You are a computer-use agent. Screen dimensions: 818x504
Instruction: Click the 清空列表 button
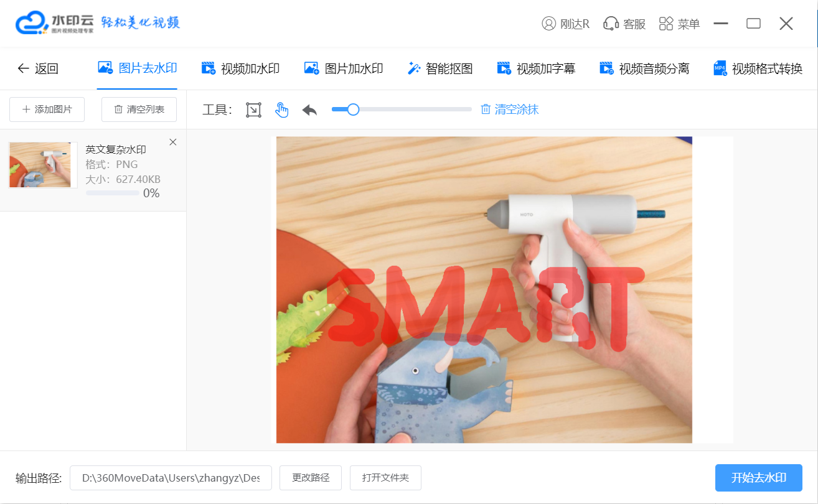click(139, 110)
